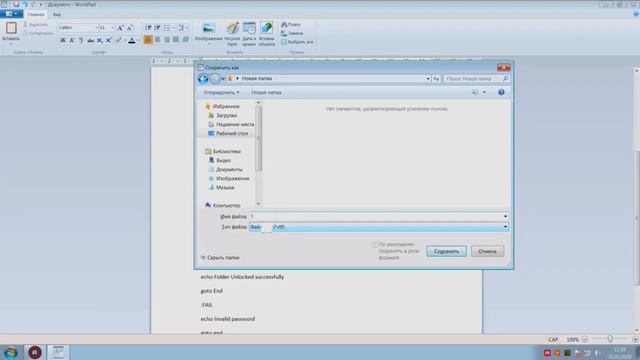Switch to the Главная ribbon tab

tap(36, 14)
